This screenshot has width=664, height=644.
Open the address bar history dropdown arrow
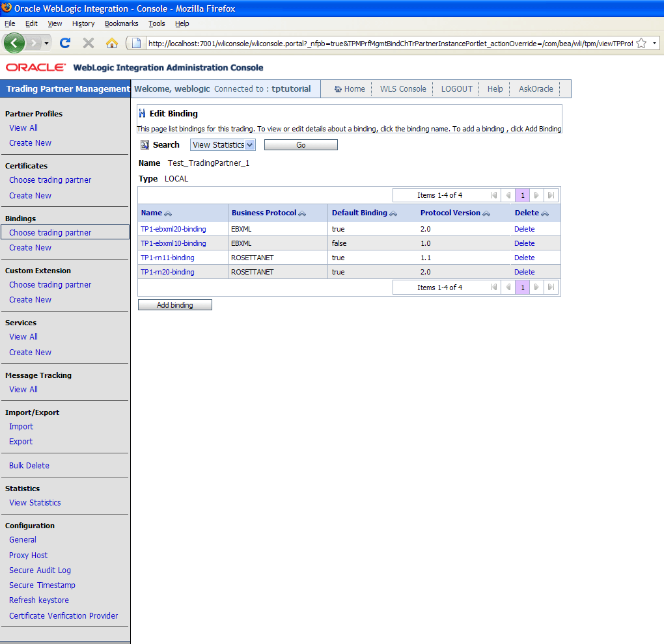(654, 43)
